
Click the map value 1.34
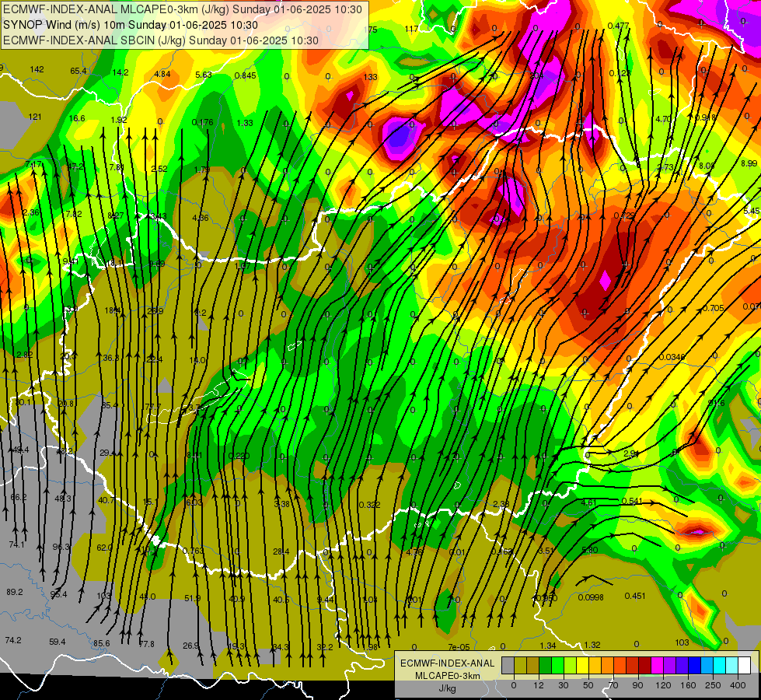[x=548, y=646]
